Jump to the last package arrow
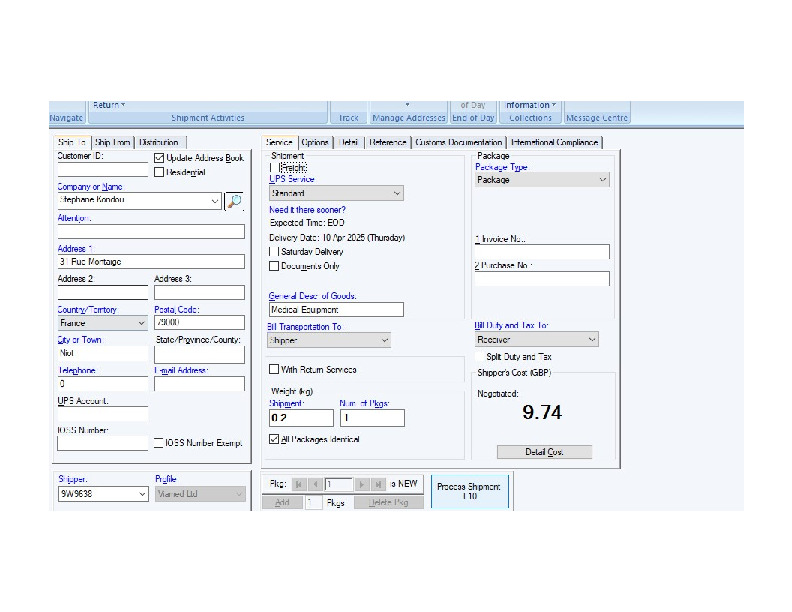The width and height of the screenshot is (792, 612). (378, 484)
